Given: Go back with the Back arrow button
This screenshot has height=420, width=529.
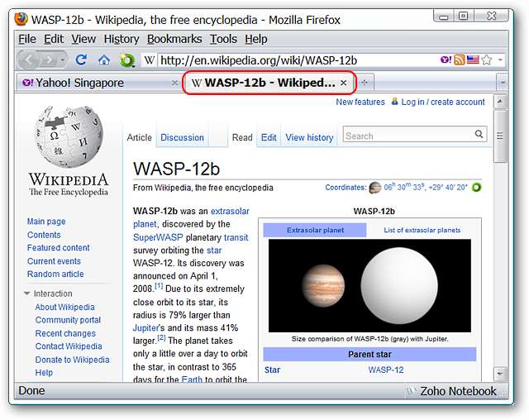Looking at the screenshot, I should pos(29,60).
